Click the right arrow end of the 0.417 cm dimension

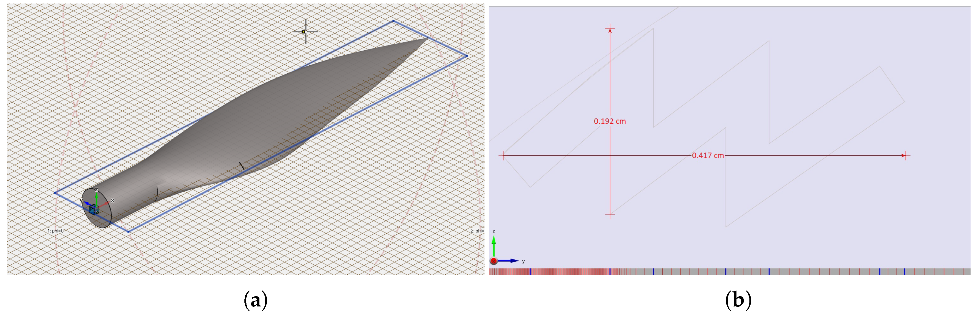(x=905, y=155)
